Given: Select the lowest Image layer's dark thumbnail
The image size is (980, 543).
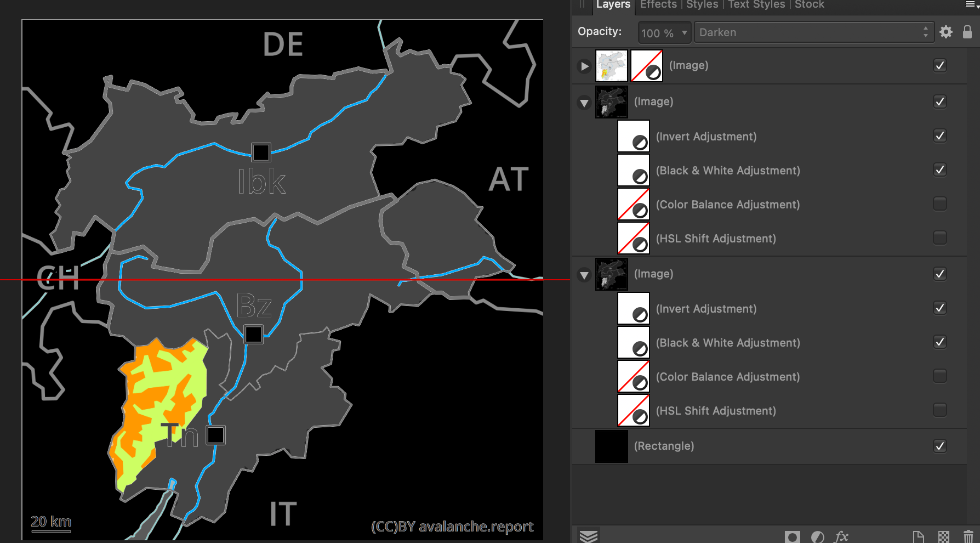Looking at the screenshot, I should pos(612,274).
